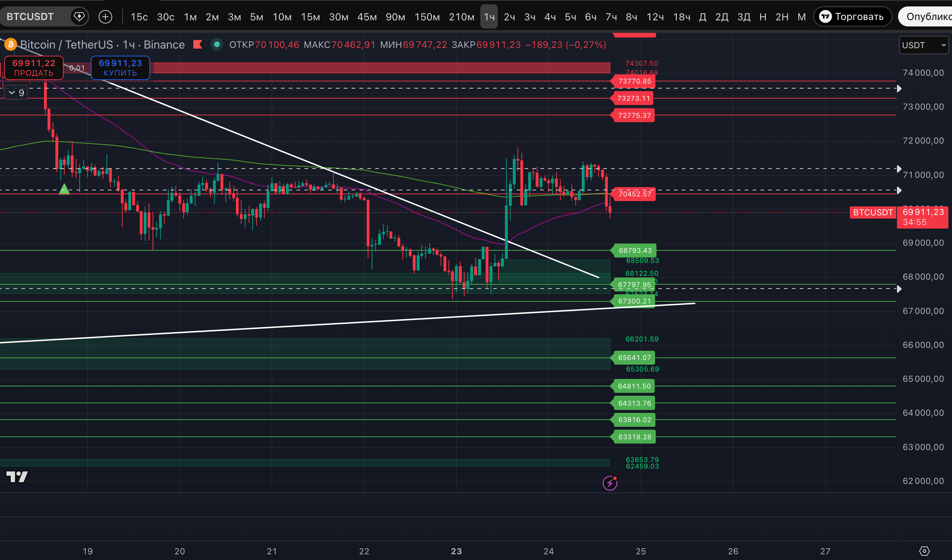Screen dimensions: 952x560
Task: Open the USDT currency dropdown
Action: click(x=923, y=45)
